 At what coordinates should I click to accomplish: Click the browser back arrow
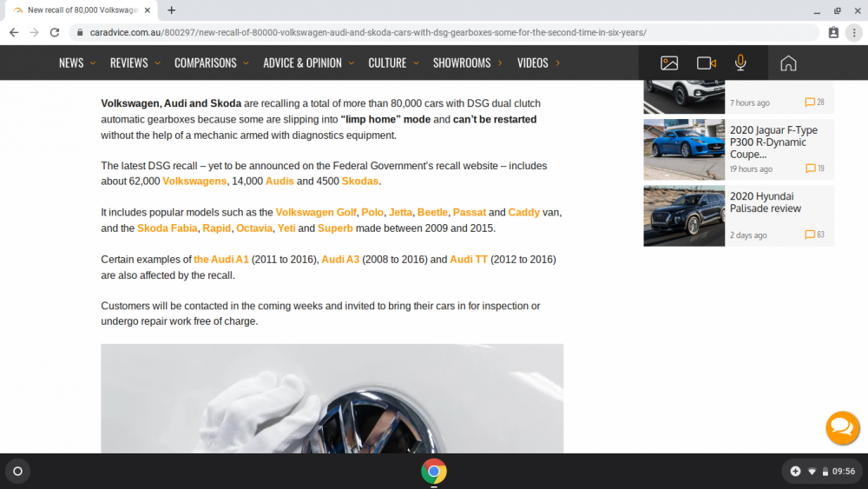(x=14, y=33)
